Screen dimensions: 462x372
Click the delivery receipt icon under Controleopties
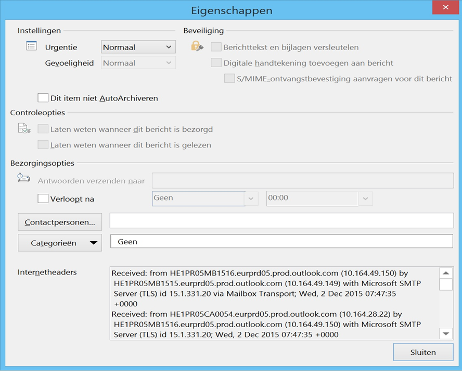[x=24, y=128]
